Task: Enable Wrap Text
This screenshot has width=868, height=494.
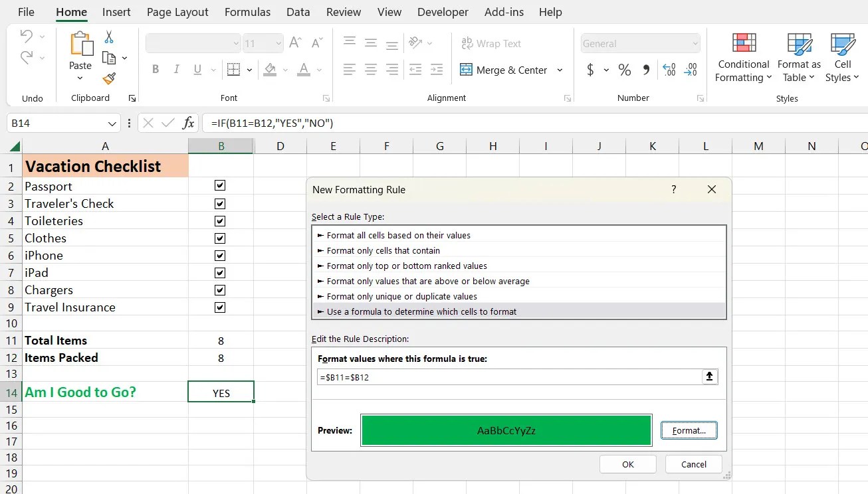Action: pos(491,43)
